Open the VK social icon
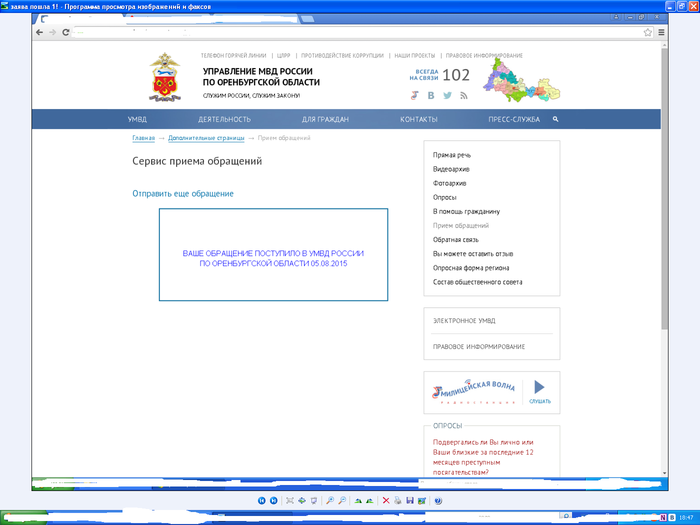Screen dimensions: 700x525 pyautogui.click(x=431, y=96)
